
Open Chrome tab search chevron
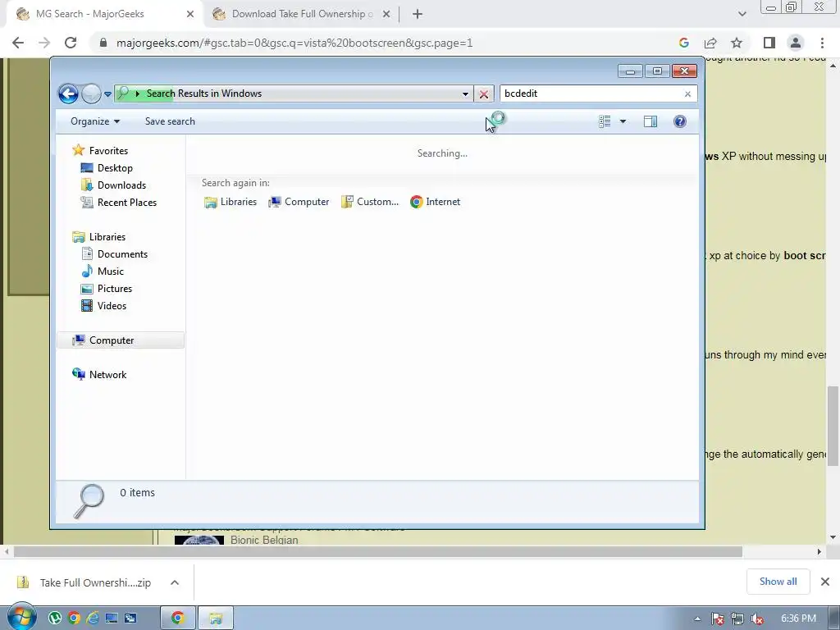(742, 15)
